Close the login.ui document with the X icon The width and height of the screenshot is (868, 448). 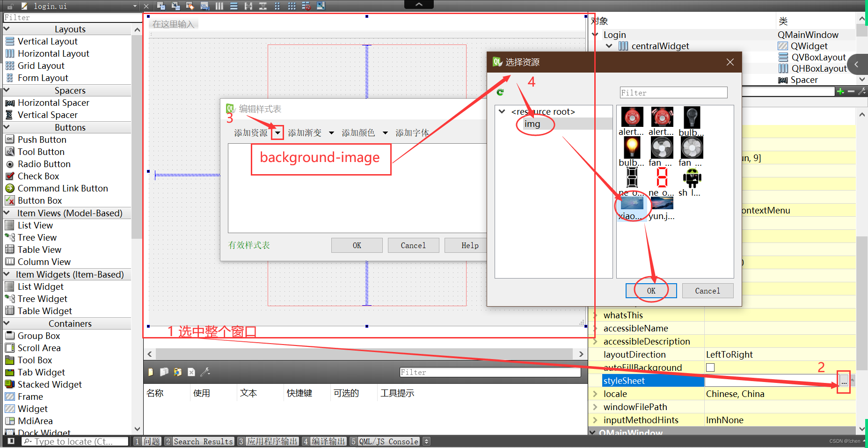(x=146, y=6)
